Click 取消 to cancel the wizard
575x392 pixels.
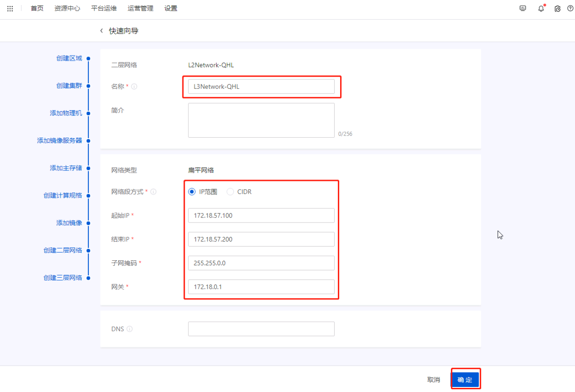pyautogui.click(x=433, y=379)
